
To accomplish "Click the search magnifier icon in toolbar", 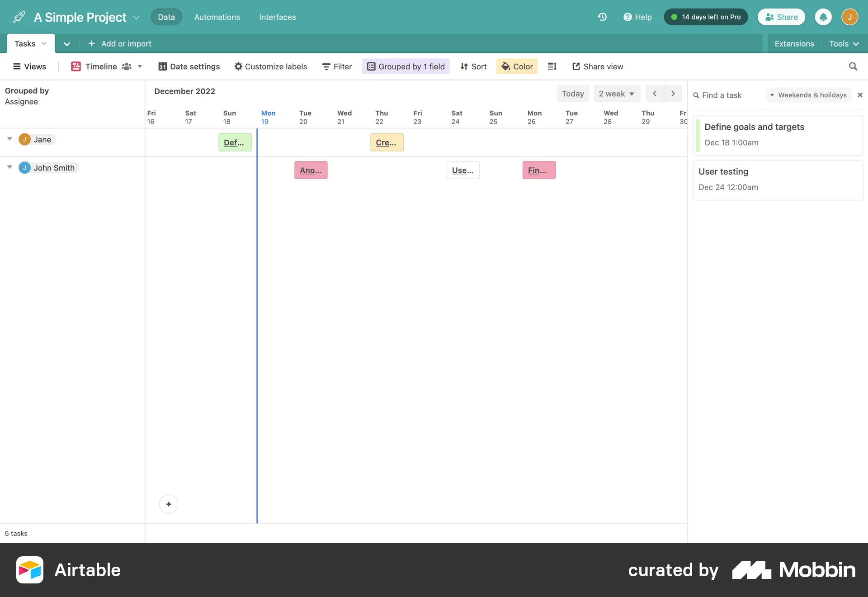I will (x=853, y=66).
